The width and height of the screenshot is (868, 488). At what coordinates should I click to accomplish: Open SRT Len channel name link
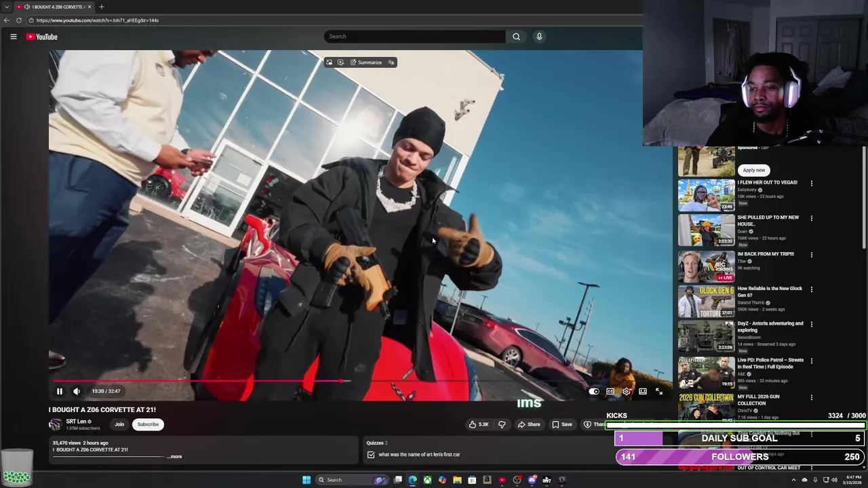point(76,422)
